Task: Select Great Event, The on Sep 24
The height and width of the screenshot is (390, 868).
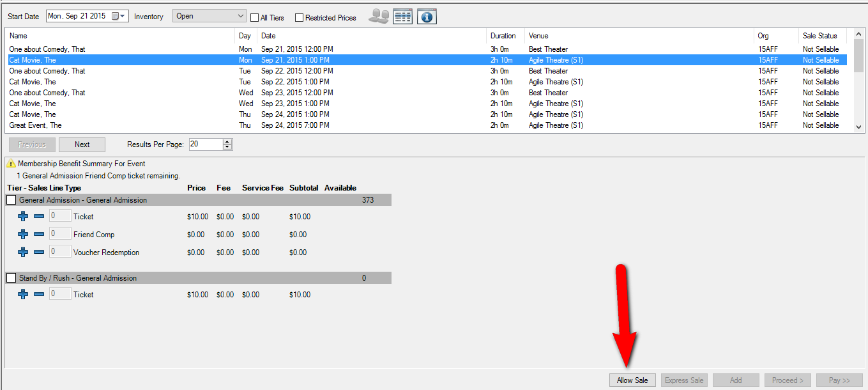Action: 427,125
